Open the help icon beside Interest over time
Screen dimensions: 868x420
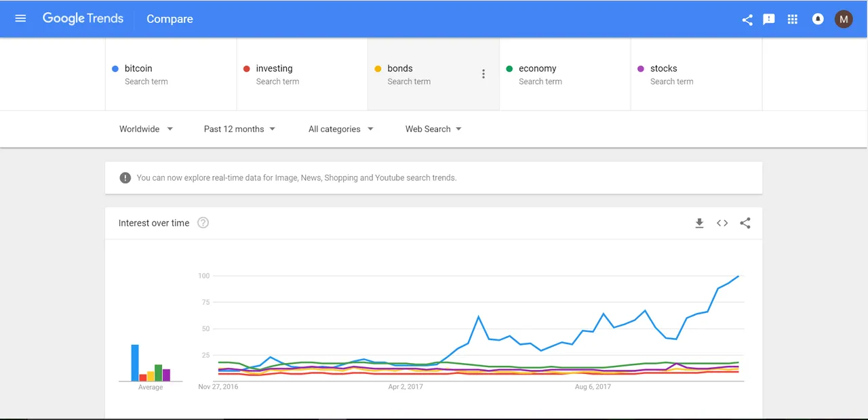click(203, 223)
